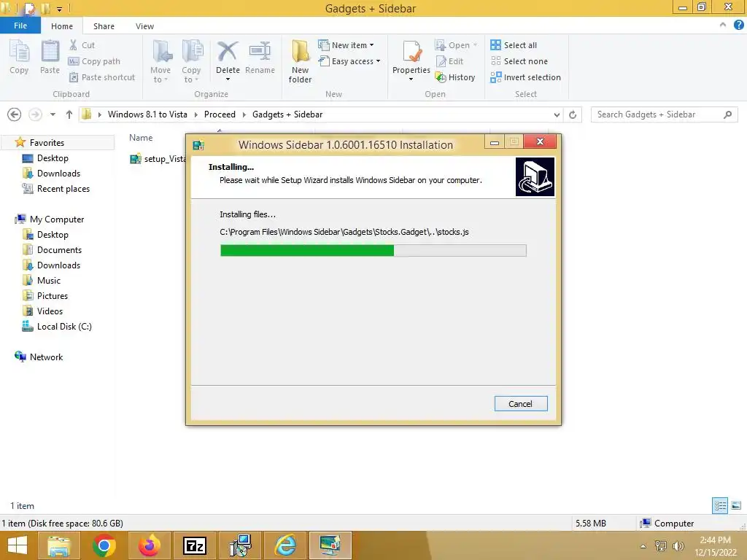Select the setup_Vista file

coord(158,158)
